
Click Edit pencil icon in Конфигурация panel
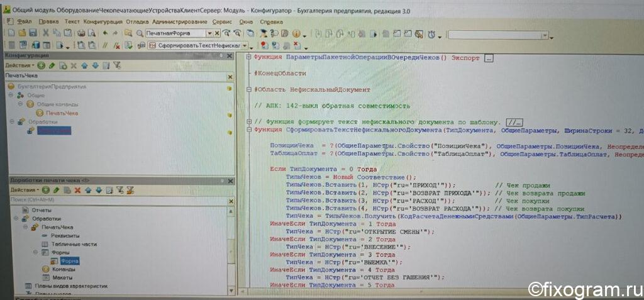[x=52, y=65]
